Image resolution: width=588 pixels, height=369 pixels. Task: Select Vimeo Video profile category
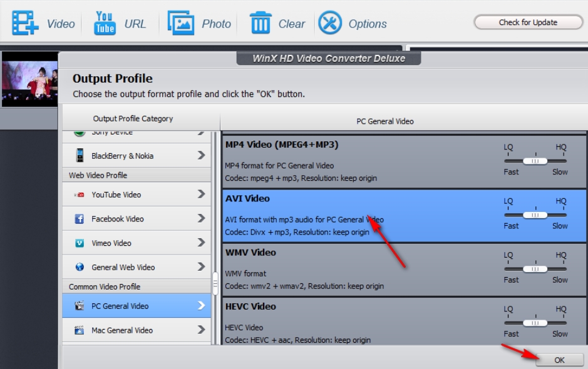pos(137,243)
